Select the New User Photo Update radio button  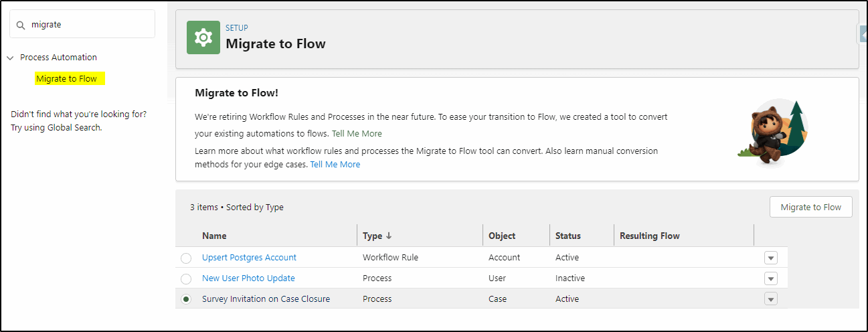coord(186,278)
